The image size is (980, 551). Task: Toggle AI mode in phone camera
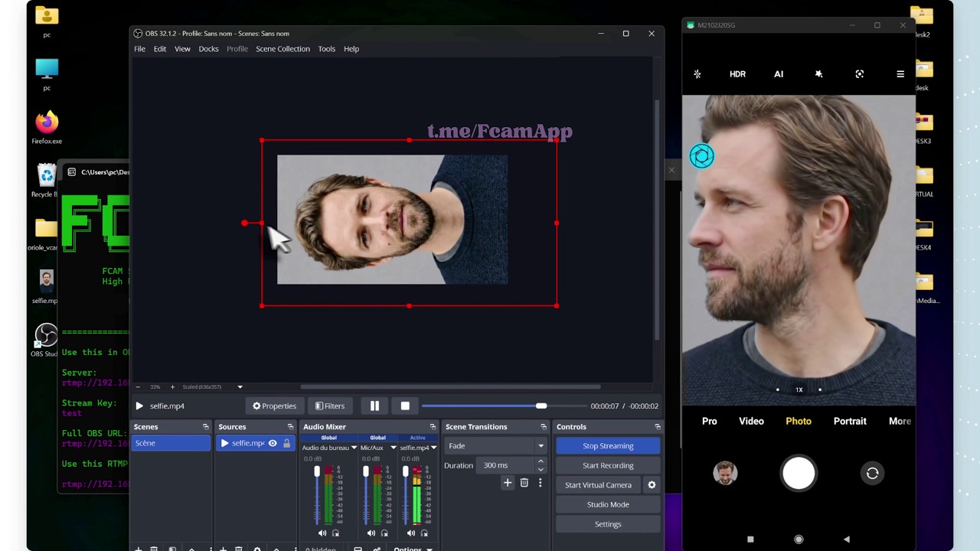[779, 74]
